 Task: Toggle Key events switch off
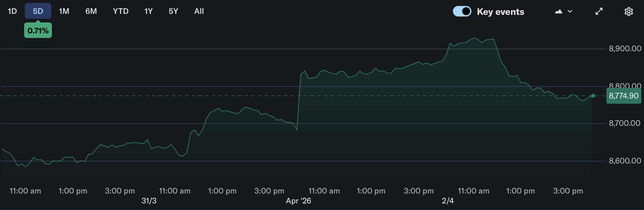[462, 11]
